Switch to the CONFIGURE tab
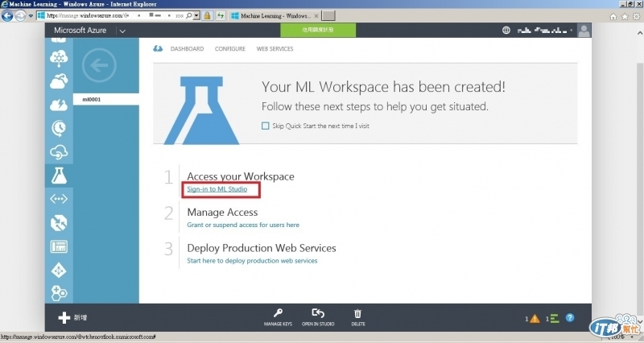 click(230, 48)
